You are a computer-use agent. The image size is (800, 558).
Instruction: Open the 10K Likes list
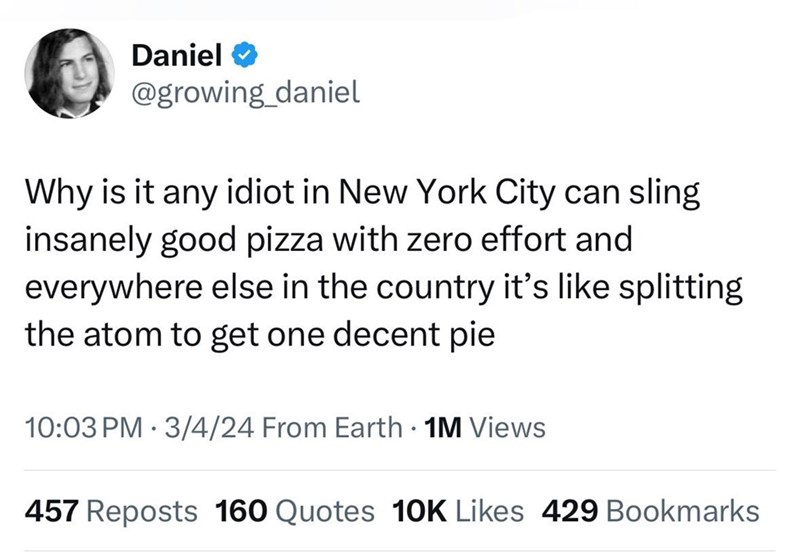coord(459,511)
